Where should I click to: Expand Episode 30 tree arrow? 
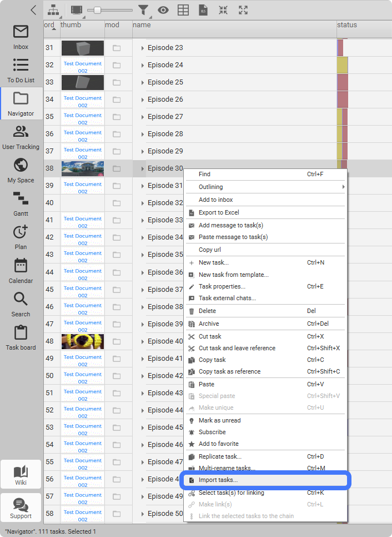pyautogui.click(x=142, y=169)
